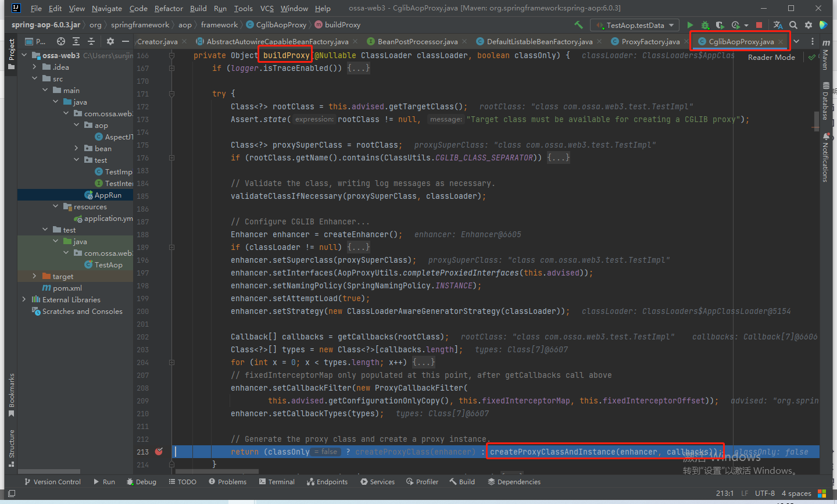Toggle the breakpoint on line 213

tap(159, 452)
